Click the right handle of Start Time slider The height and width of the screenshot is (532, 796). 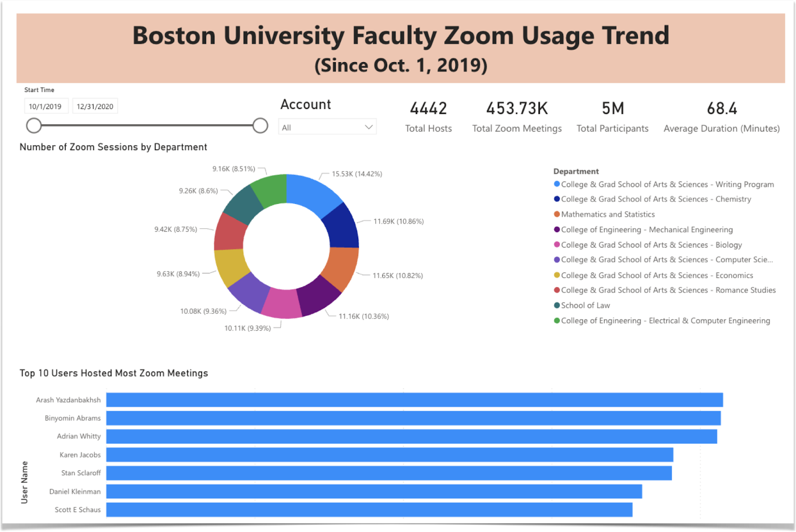(x=260, y=126)
